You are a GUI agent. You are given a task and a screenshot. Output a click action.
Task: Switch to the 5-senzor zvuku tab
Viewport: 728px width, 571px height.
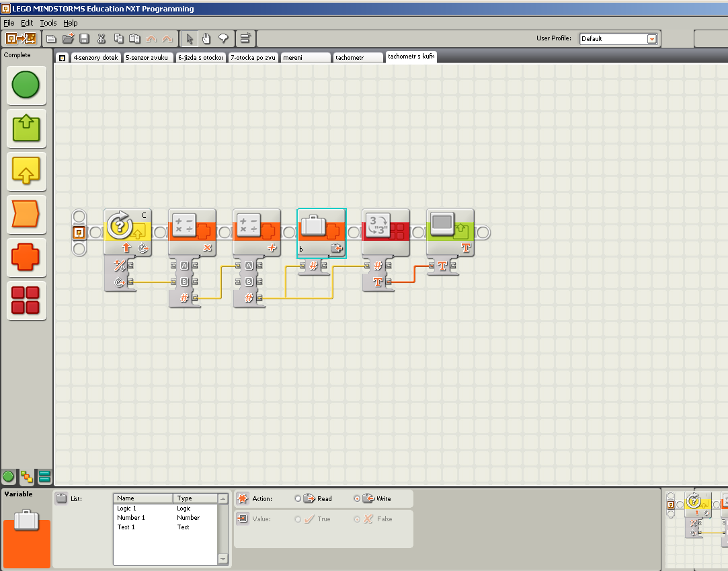[148, 58]
